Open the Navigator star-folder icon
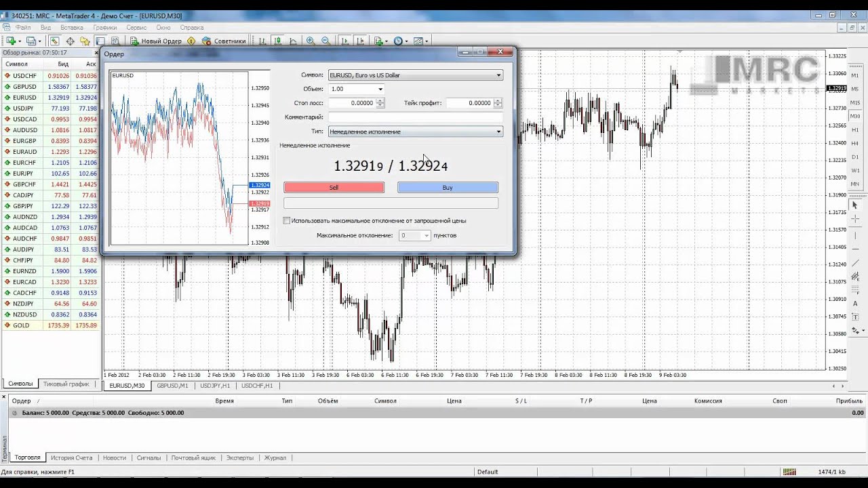 (85, 41)
